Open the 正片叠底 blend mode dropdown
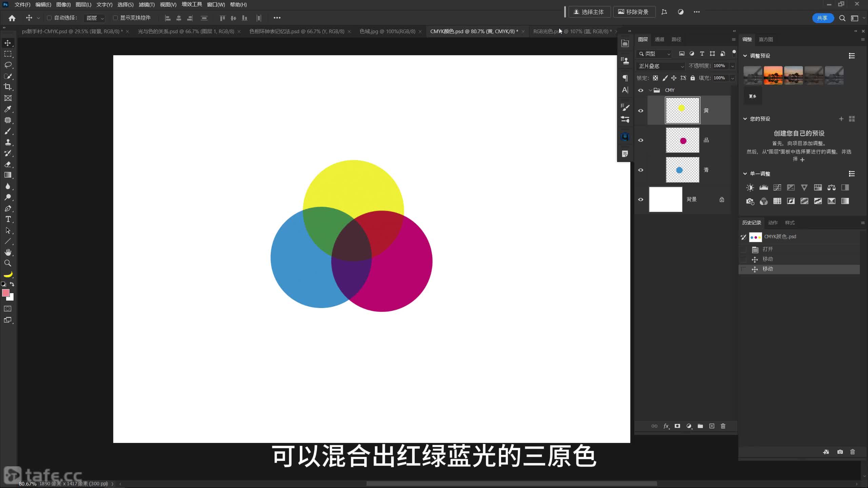The height and width of the screenshot is (488, 868). 660,66
